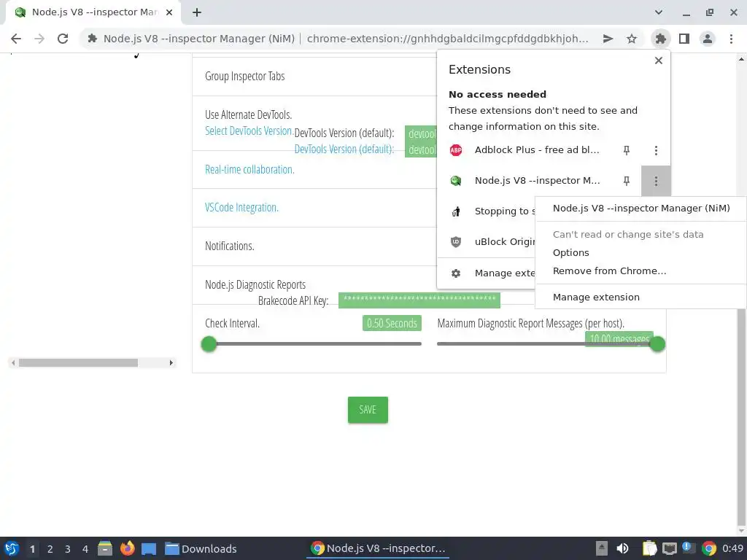Select Manage extension in context menu

[596, 297]
